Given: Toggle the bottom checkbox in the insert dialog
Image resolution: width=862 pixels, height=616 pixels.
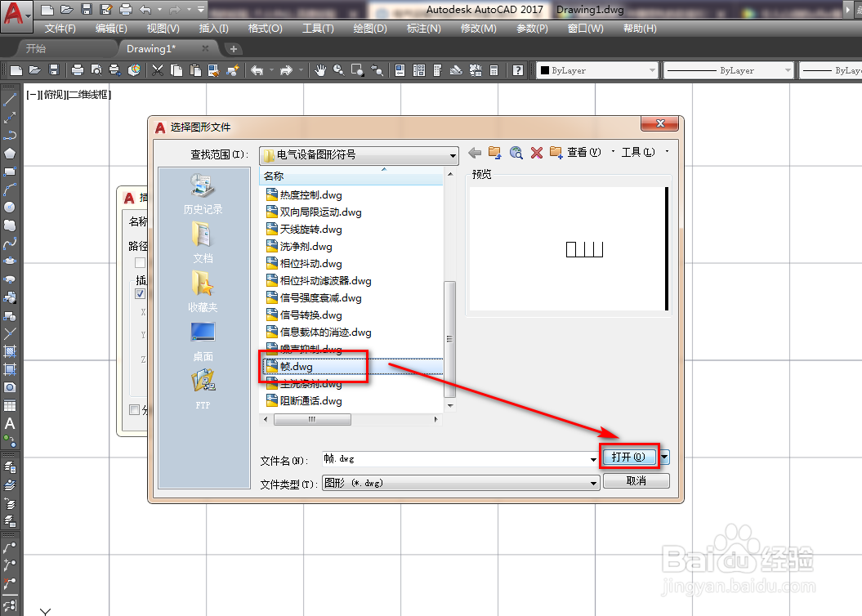Looking at the screenshot, I should pyautogui.click(x=134, y=409).
